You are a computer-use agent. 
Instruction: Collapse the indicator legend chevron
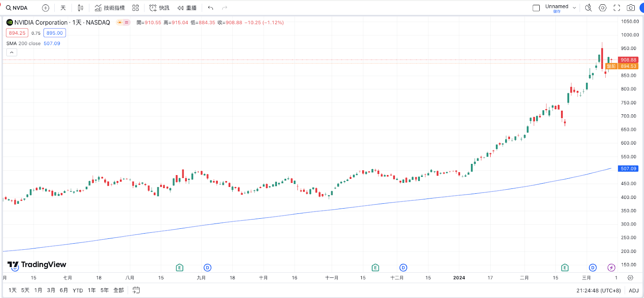point(12,52)
